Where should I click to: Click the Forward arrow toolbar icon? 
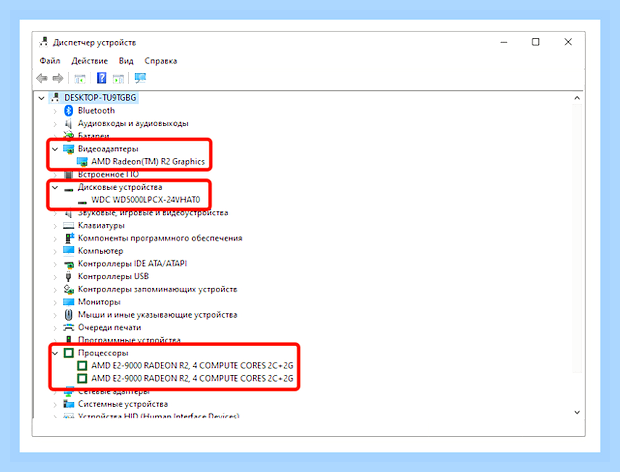coord(58,78)
